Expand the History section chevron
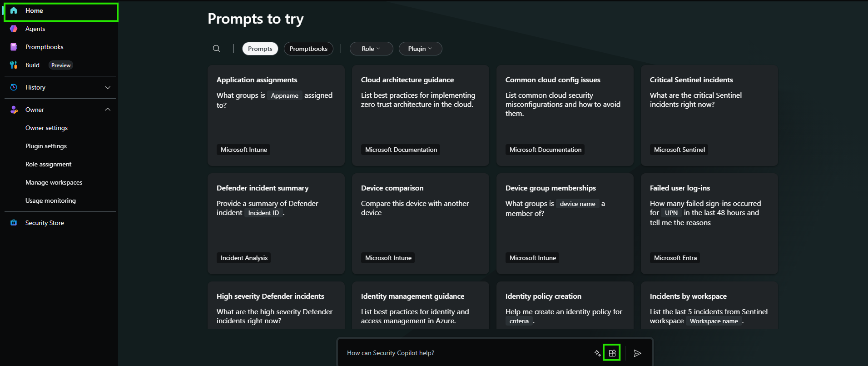This screenshot has width=868, height=366. pos(108,87)
